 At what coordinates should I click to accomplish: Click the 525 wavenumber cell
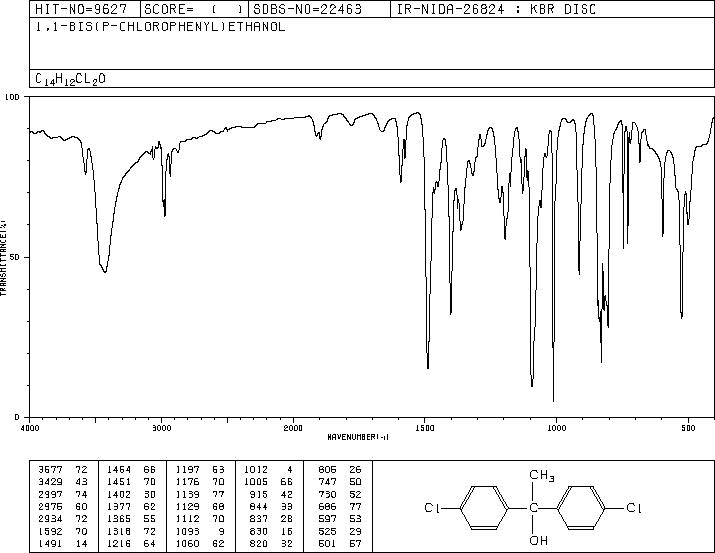(x=327, y=532)
